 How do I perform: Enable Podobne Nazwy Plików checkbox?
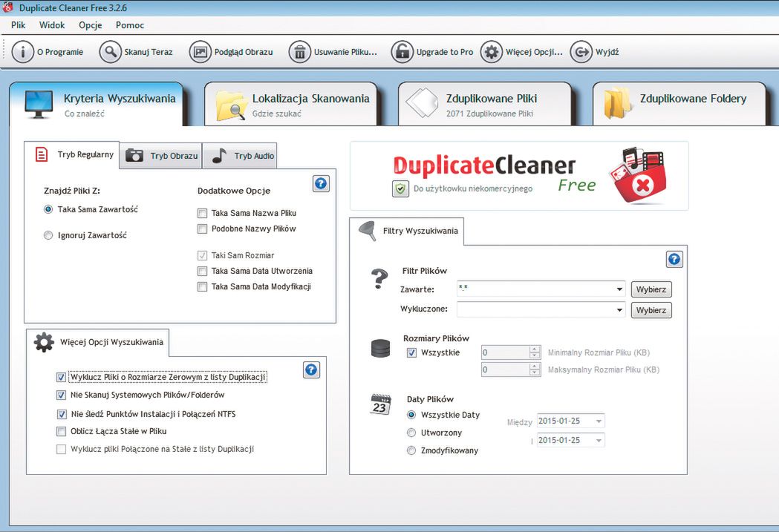point(202,229)
